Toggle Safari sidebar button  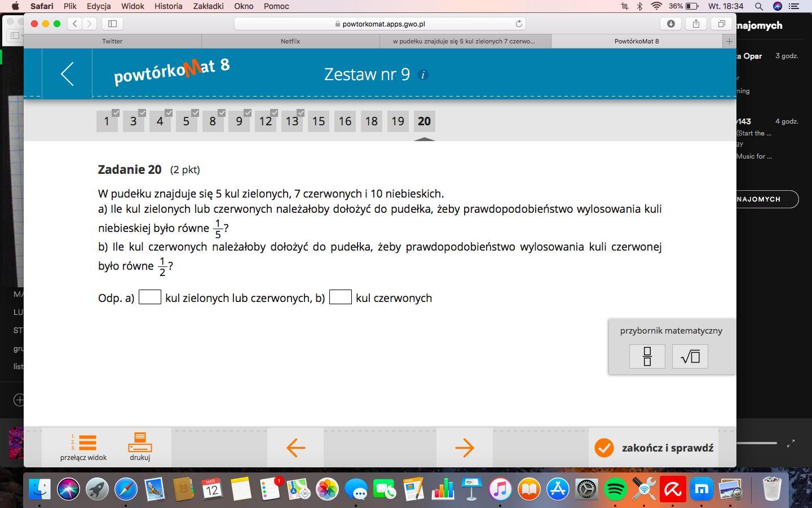tap(112, 24)
